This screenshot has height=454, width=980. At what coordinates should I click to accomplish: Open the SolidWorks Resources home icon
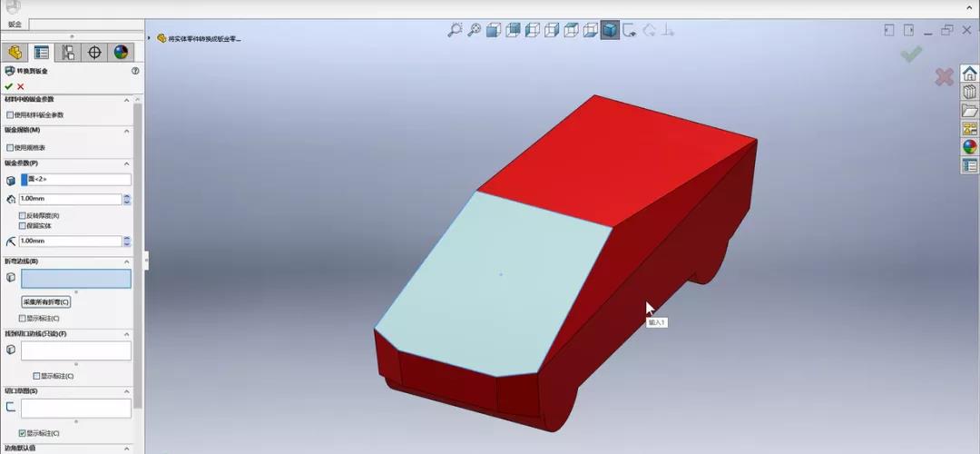[969, 74]
